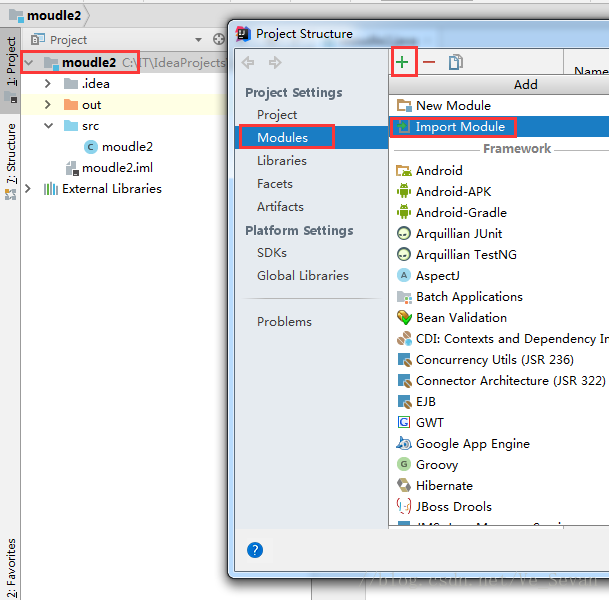
Task: Select CDI: Contexts and Dependency entry
Action: pyautogui.click(x=499, y=339)
